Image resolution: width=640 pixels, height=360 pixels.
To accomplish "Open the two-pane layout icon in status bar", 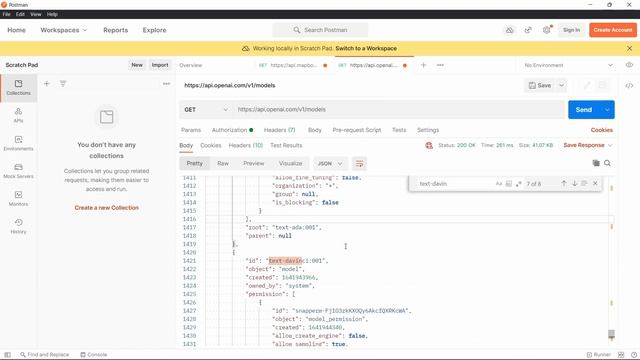I will coord(621,355).
